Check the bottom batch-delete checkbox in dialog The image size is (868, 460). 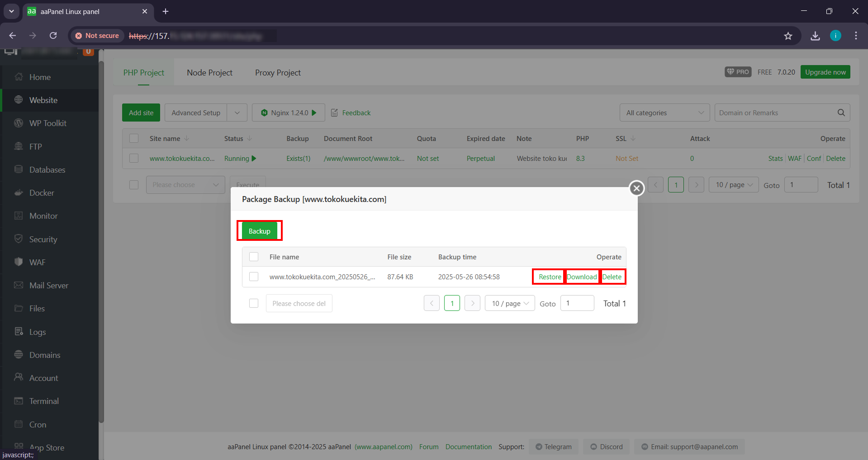(x=254, y=303)
